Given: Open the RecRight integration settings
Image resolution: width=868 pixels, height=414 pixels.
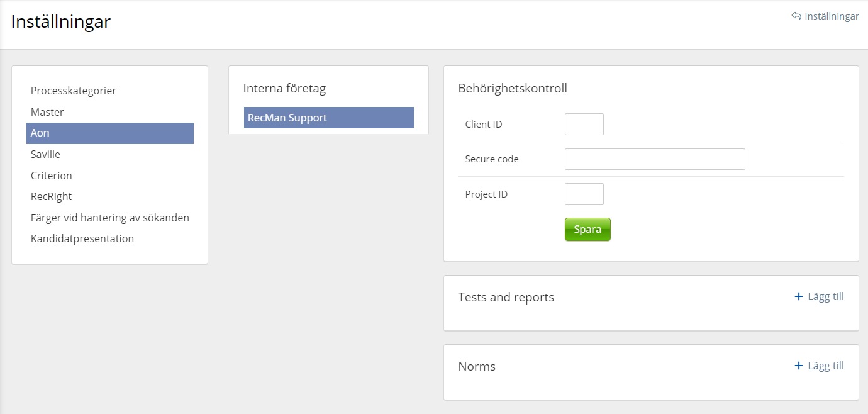Looking at the screenshot, I should 51,196.
